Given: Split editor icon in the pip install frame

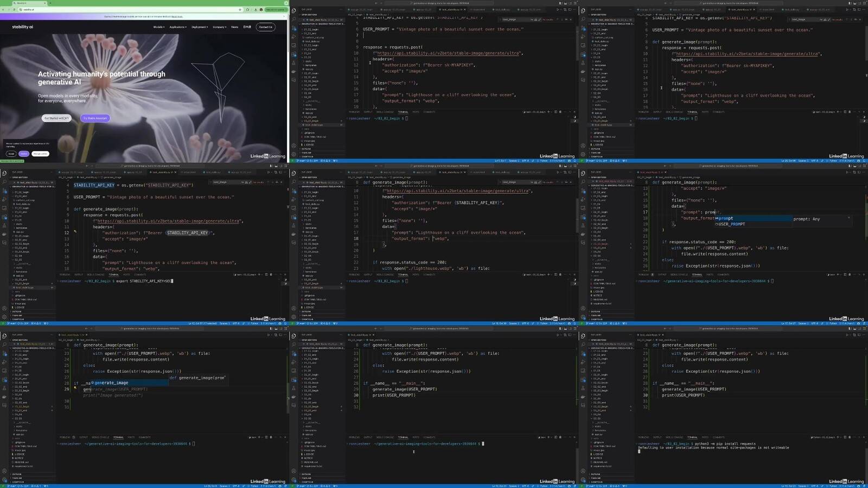Looking at the screenshot, I should point(858,334).
